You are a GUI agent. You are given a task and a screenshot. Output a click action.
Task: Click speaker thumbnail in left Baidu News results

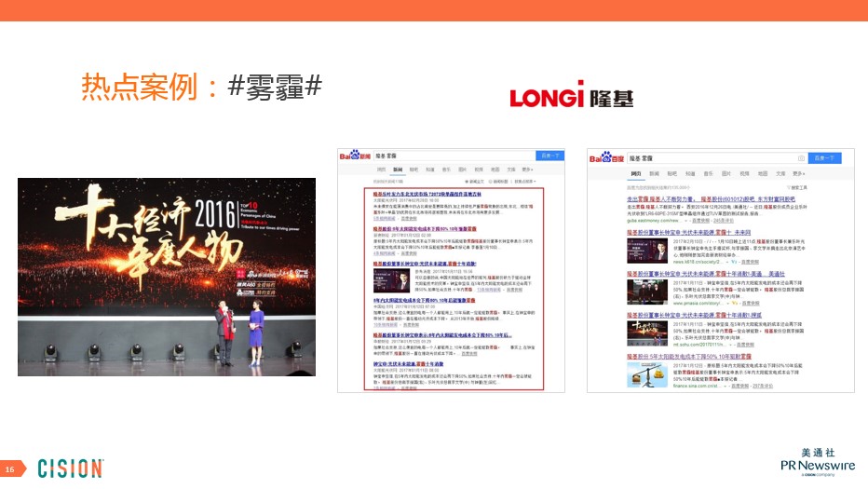click(x=391, y=280)
